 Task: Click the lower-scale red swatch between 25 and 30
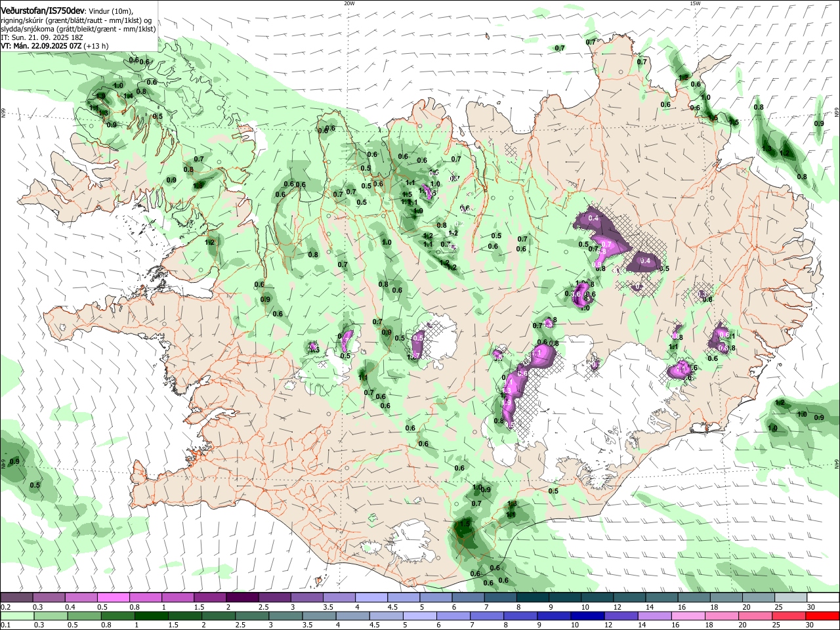point(790,616)
